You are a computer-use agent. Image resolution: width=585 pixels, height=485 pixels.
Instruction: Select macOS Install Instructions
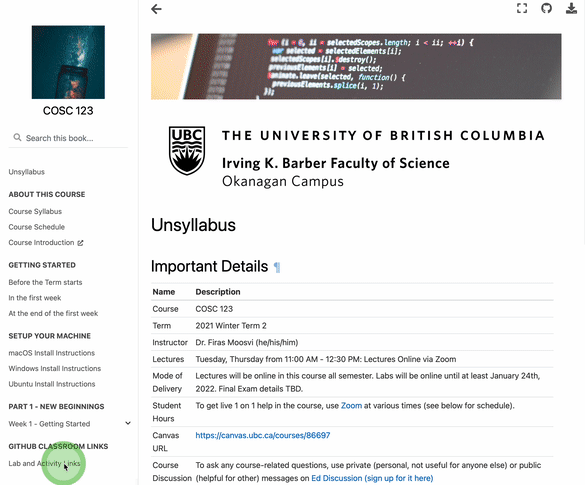51,353
